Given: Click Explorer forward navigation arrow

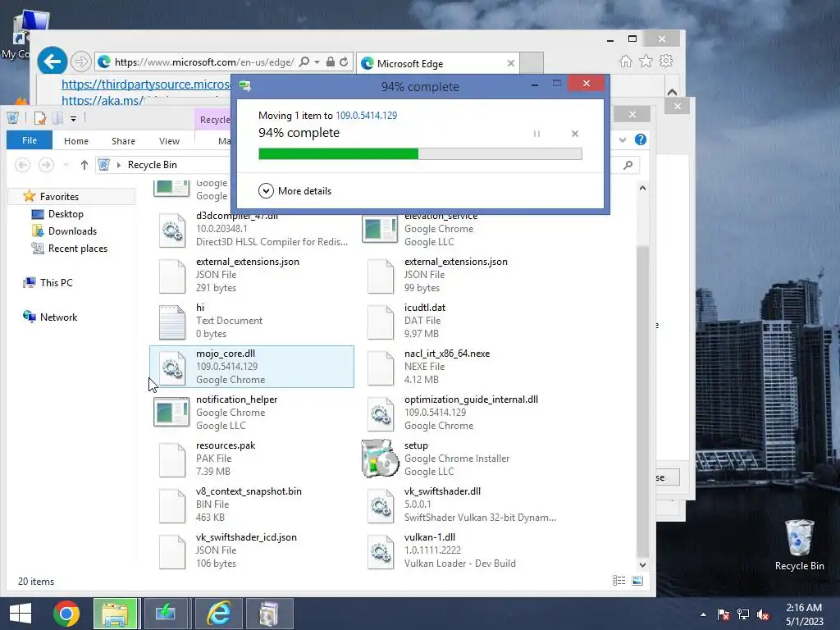Looking at the screenshot, I should [x=46, y=164].
